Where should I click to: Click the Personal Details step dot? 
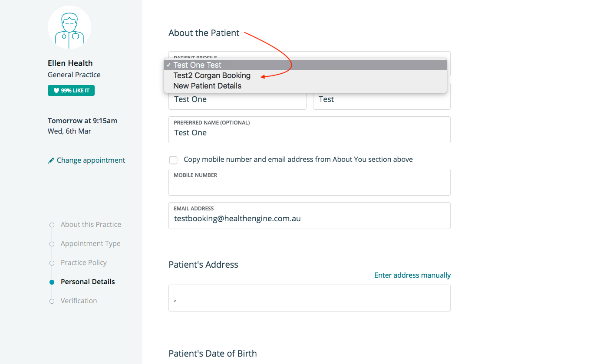(x=52, y=282)
